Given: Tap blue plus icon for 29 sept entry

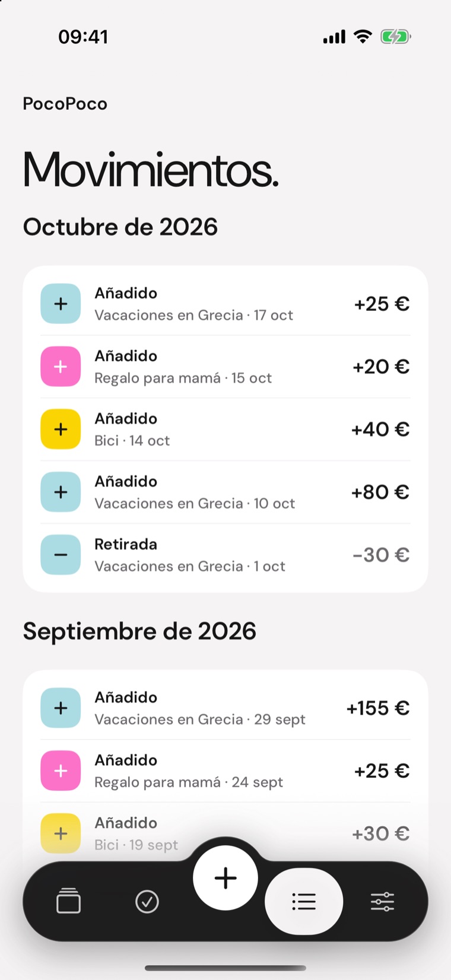Looking at the screenshot, I should pyautogui.click(x=61, y=708).
